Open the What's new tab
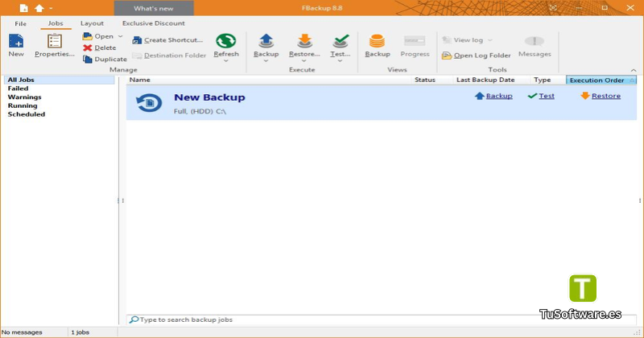Screen dimensions: 644x338 (x=154, y=8)
